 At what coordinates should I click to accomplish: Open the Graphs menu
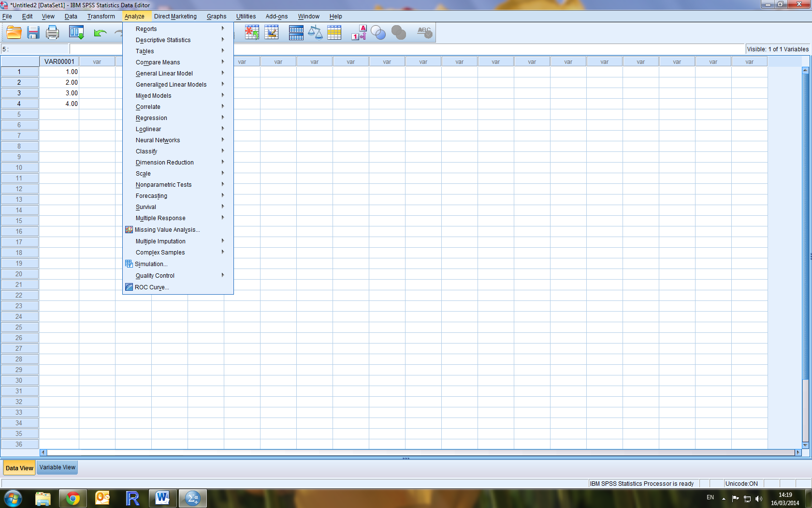[217, 16]
